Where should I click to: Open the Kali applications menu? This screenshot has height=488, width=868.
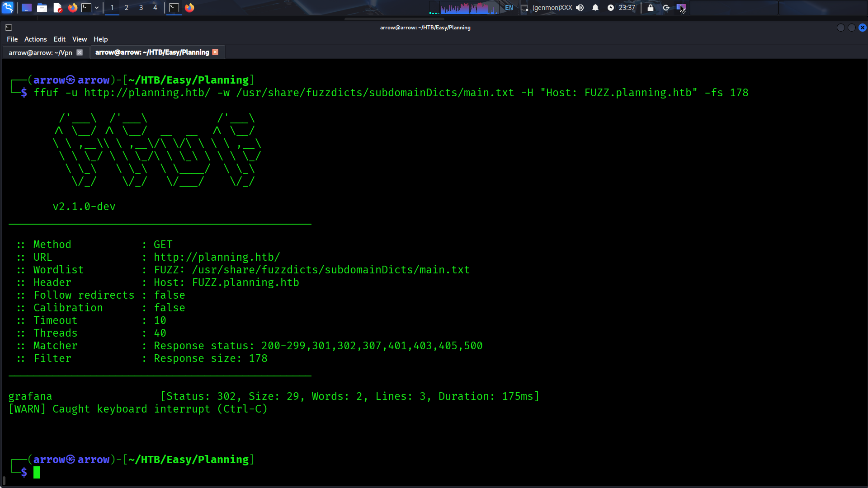pos(8,7)
